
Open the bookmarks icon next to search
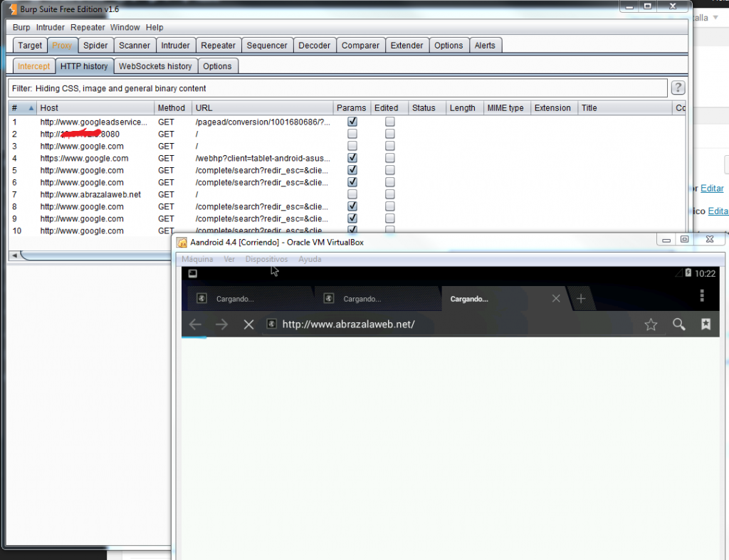[x=706, y=324]
